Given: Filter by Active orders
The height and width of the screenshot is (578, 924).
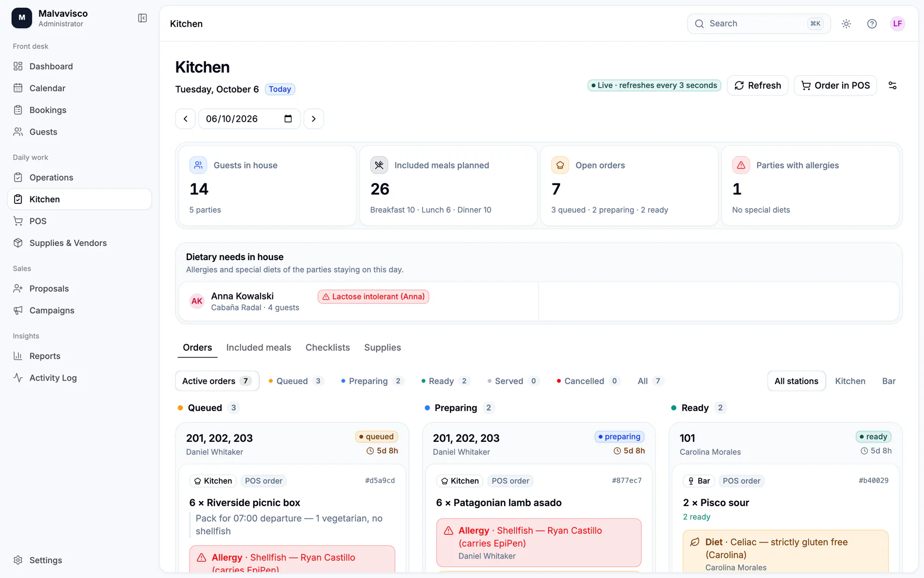Looking at the screenshot, I should click(x=217, y=381).
